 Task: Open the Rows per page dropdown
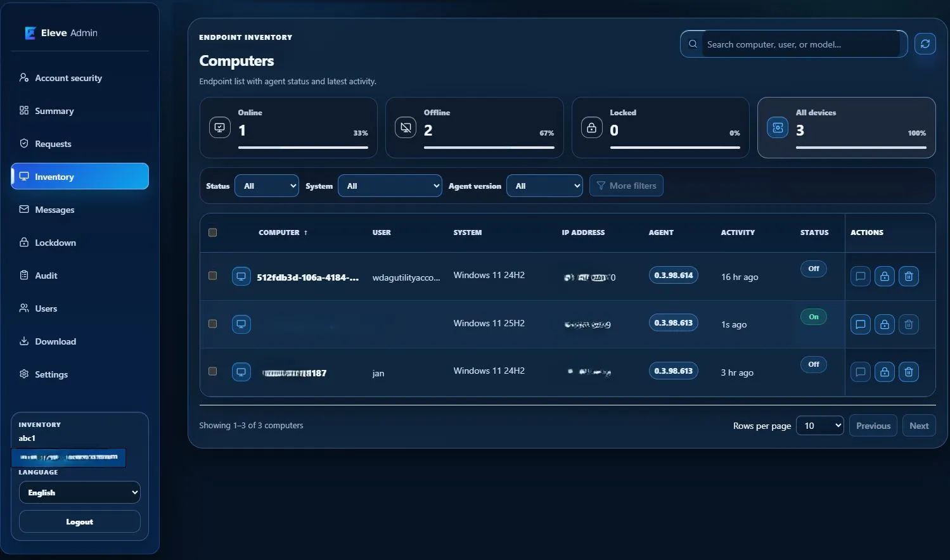point(820,426)
